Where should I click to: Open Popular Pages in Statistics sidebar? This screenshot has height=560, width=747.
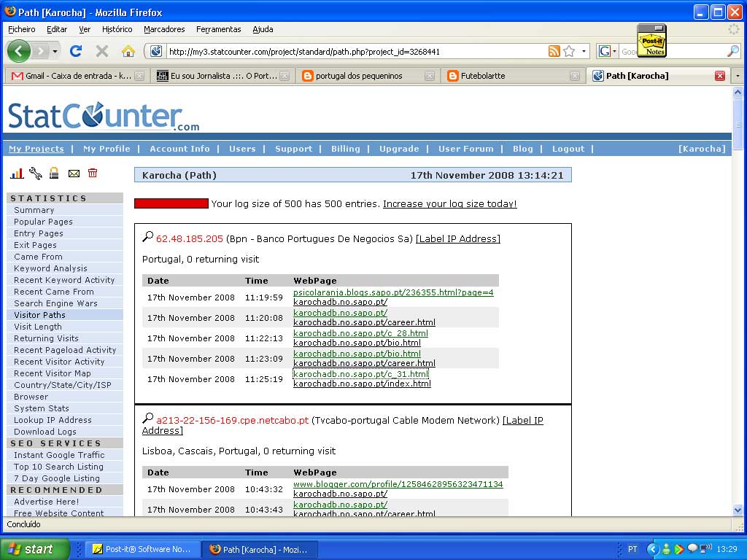43,222
